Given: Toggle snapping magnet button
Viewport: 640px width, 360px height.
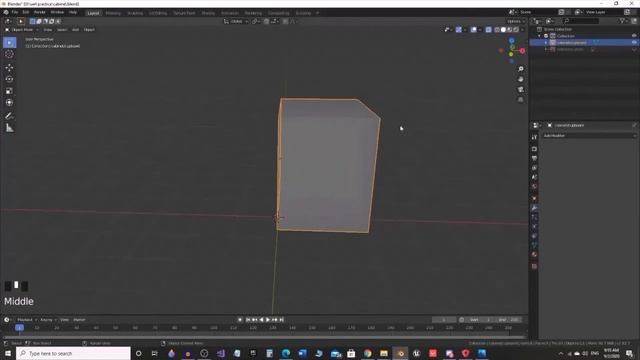Looking at the screenshot, I should [x=266, y=21].
